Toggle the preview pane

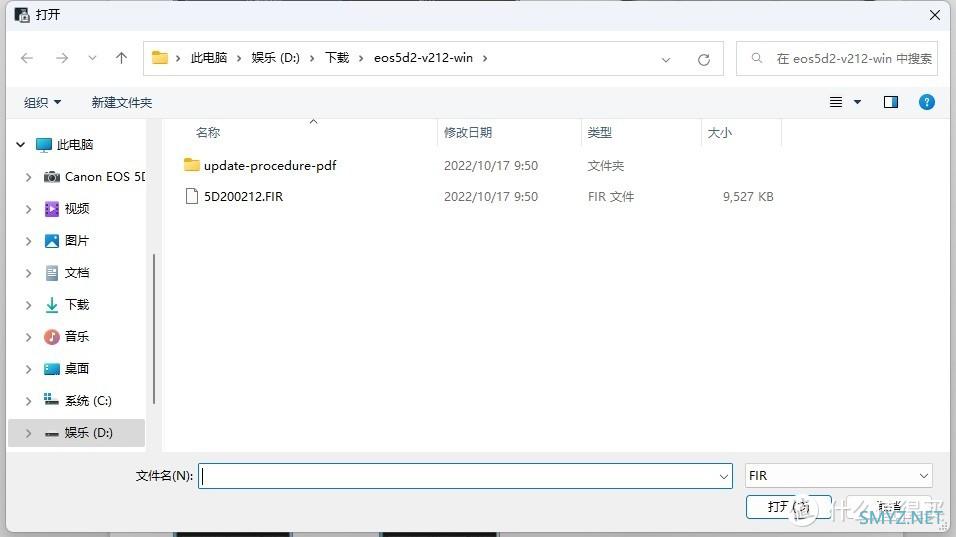891,102
